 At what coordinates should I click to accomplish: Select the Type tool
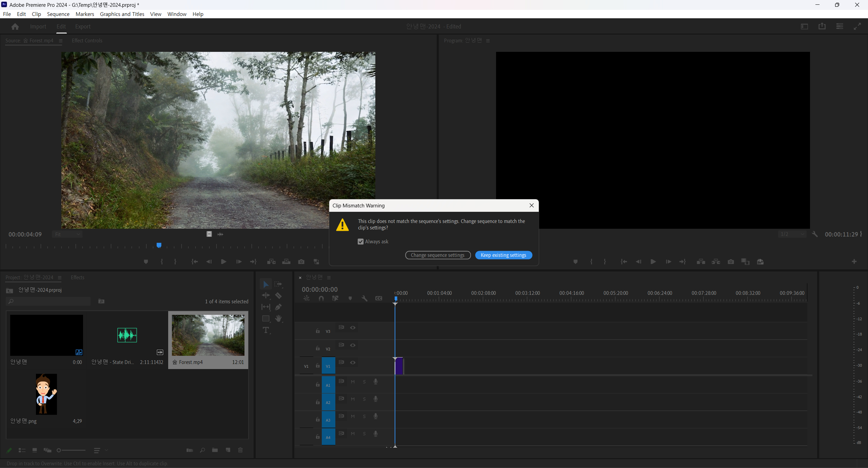[x=266, y=330]
